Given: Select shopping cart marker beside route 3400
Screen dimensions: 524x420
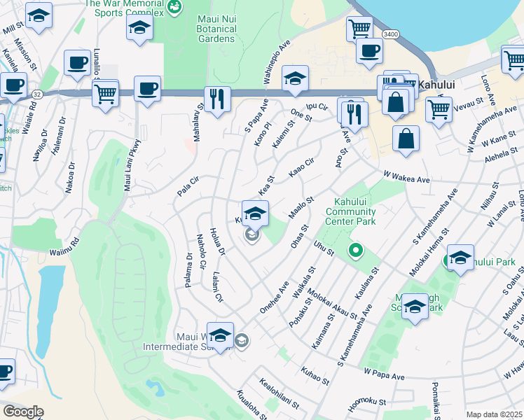Looking at the screenshot, I should pyautogui.click(x=359, y=29).
